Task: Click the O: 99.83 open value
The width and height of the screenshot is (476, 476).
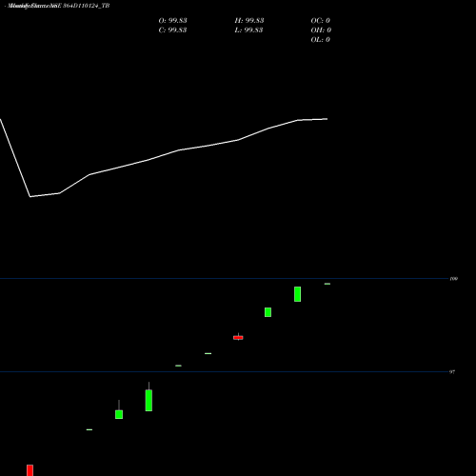Action: [x=172, y=21]
